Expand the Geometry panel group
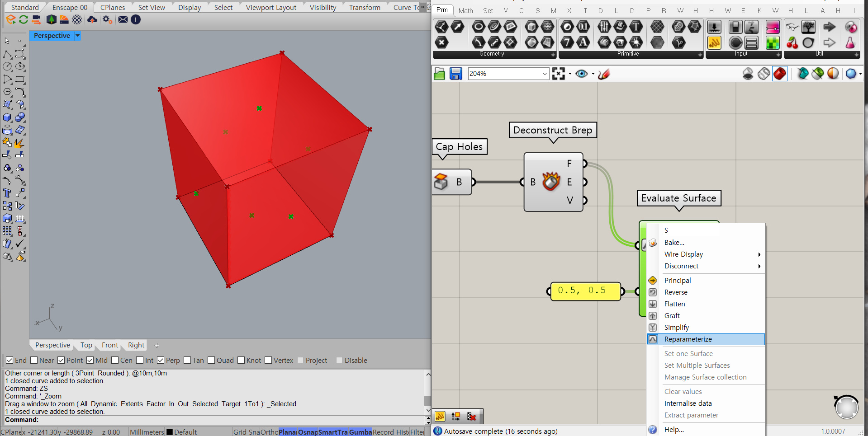 point(553,55)
